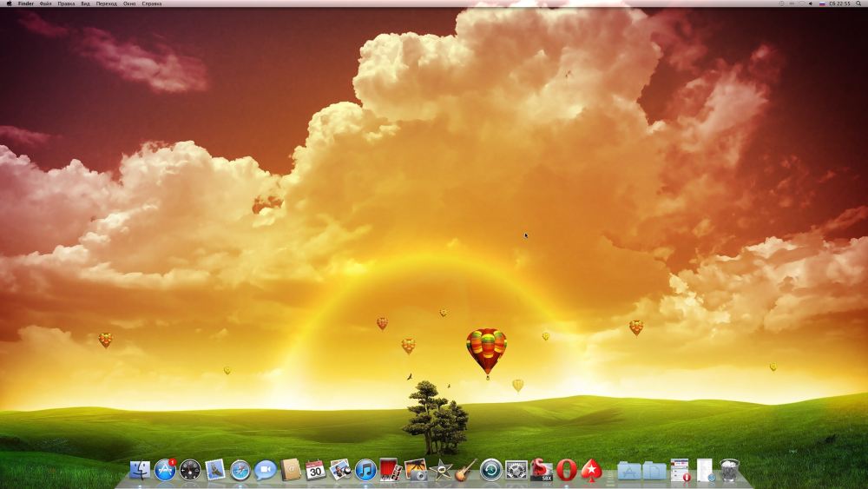The image size is (868, 489).
Task: Open the Apple menu
Action: coord(8,3)
